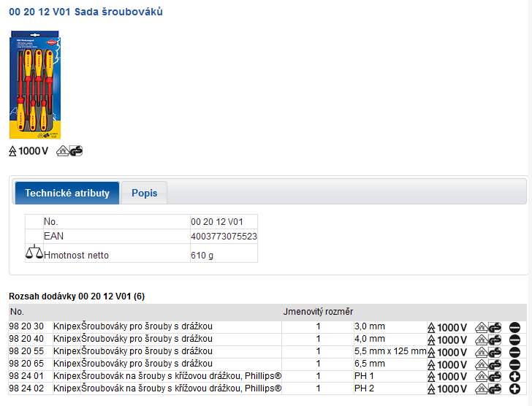Click the slotted-head icon in row 98 20 30

(x=514, y=328)
